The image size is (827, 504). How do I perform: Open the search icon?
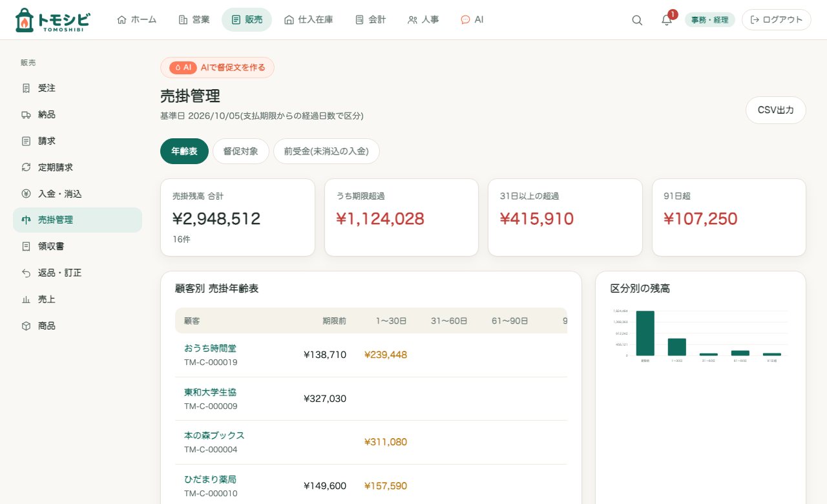[x=637, y=20]
